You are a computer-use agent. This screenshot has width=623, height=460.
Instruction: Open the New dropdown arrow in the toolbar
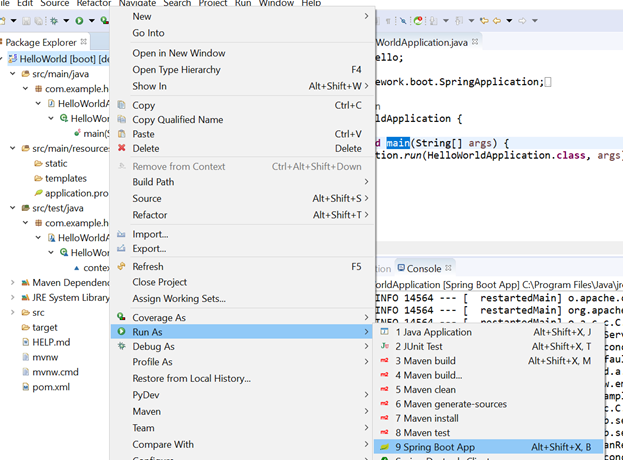(14, 21)
